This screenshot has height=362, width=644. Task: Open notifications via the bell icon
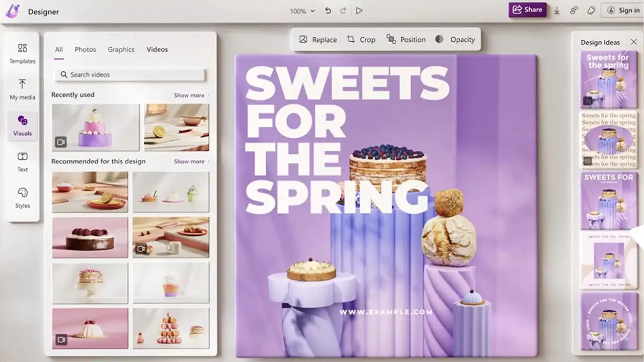coord(591,10)
